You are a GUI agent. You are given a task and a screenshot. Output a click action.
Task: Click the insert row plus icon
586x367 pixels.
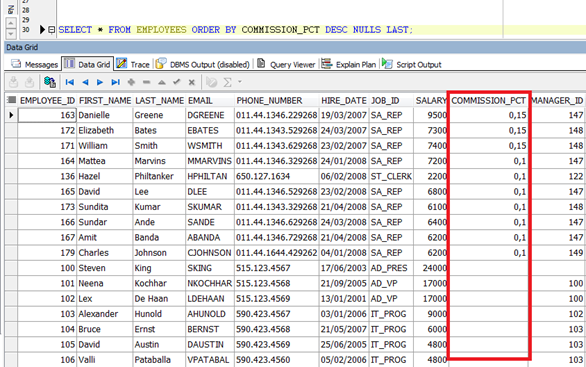pyautogui.click(x=131, y=82)
